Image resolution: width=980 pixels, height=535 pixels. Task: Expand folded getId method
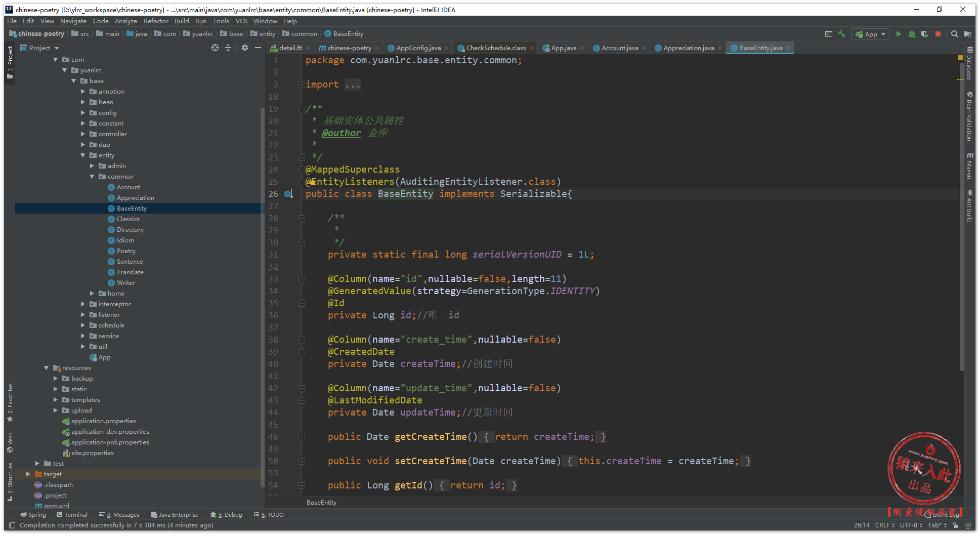(302, 485)
